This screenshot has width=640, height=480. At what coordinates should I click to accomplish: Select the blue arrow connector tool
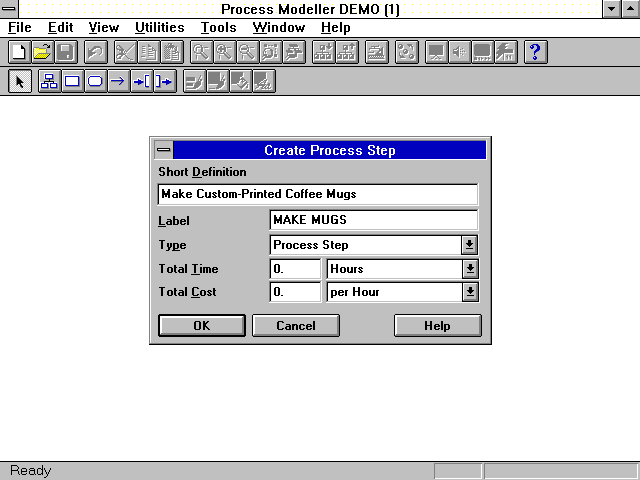point(118,82)
